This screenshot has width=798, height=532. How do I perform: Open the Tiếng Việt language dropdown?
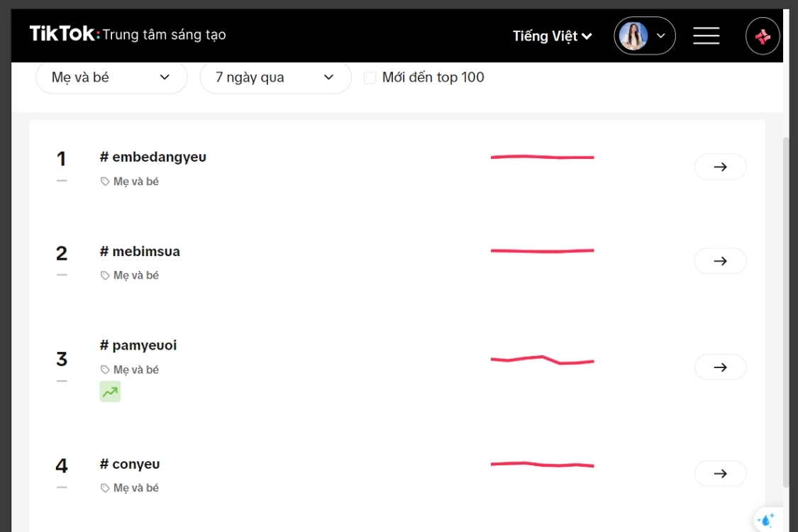point(552,36)
